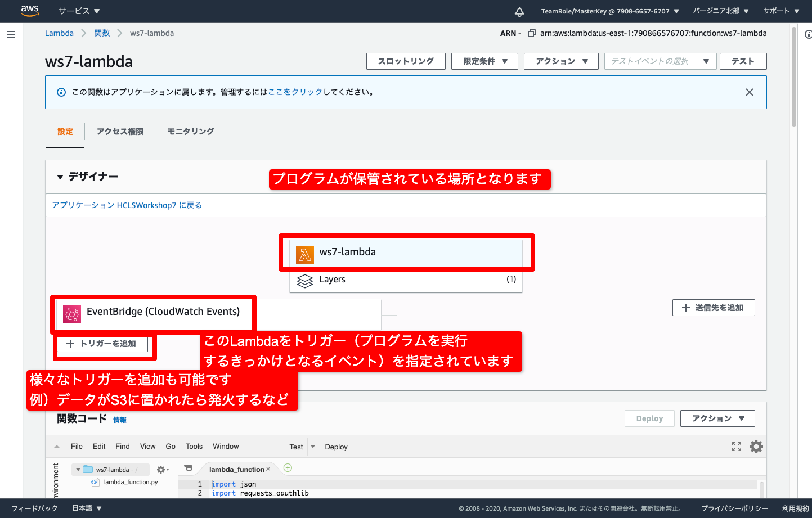Open the info circle icon at right edge
Viewport: 812px width, 518px height.
pos(809,34)
